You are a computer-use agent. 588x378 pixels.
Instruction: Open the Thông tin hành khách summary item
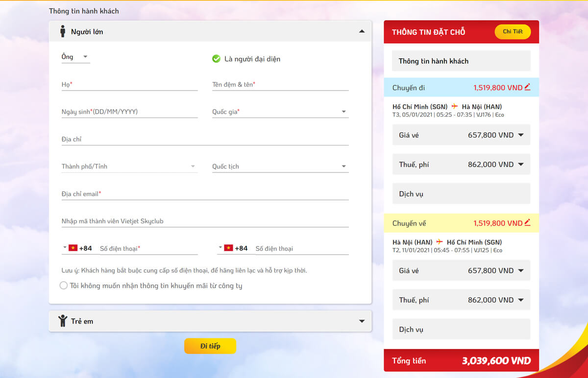pyautogui.click(x=461, y=61)
